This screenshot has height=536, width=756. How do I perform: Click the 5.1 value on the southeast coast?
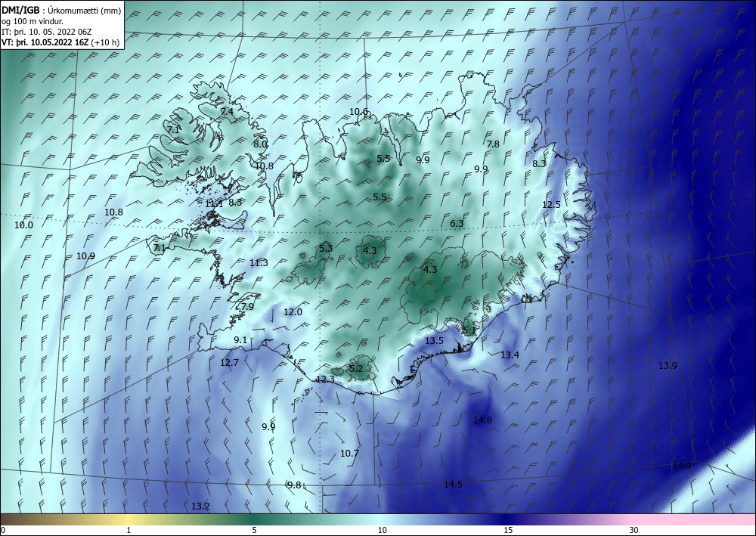469,330
